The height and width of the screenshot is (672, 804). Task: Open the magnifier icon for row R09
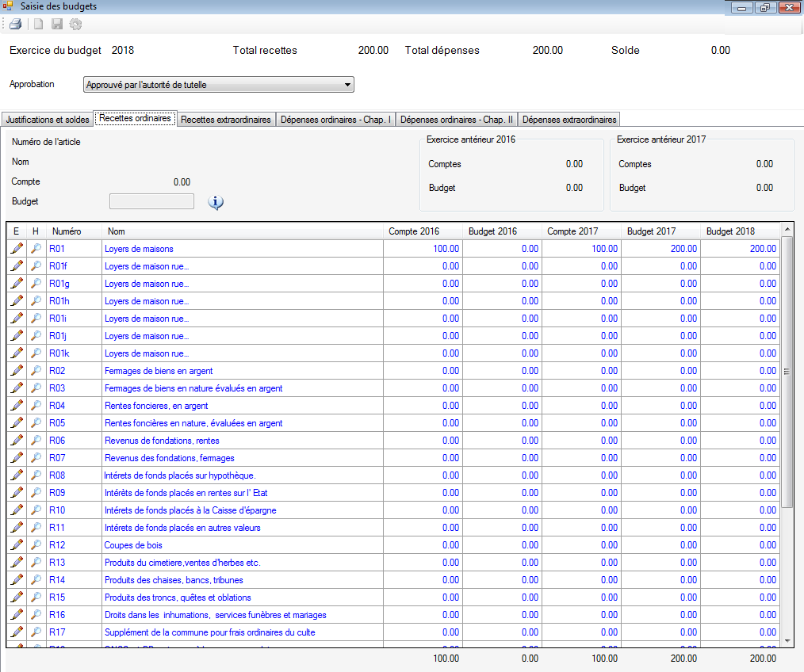(36, 493)
